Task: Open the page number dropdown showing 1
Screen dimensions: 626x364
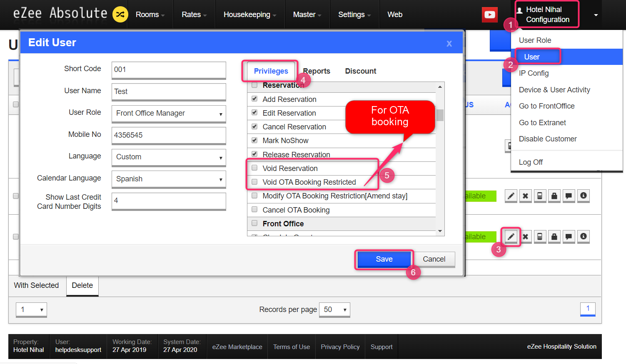Action: coord(31,310)
